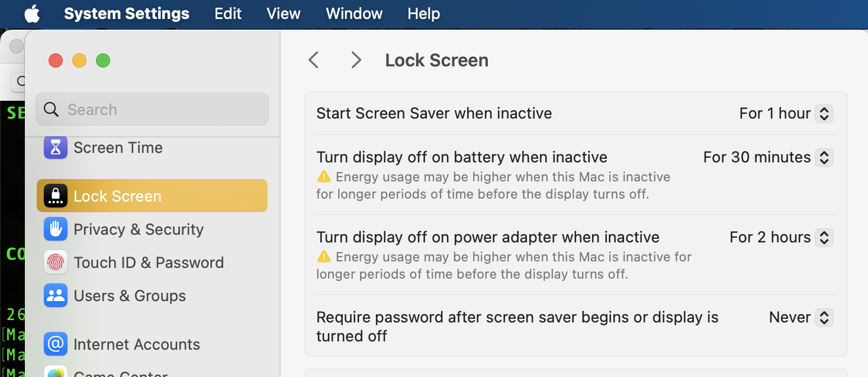Select the Lock Screen sidebar icon
Viewport: 868px width, 377px height.
[x=56, y=196]
